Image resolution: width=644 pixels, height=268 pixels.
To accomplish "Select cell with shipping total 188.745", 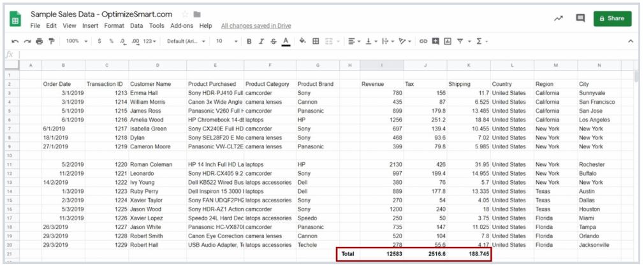I will (x=469, y=254).
